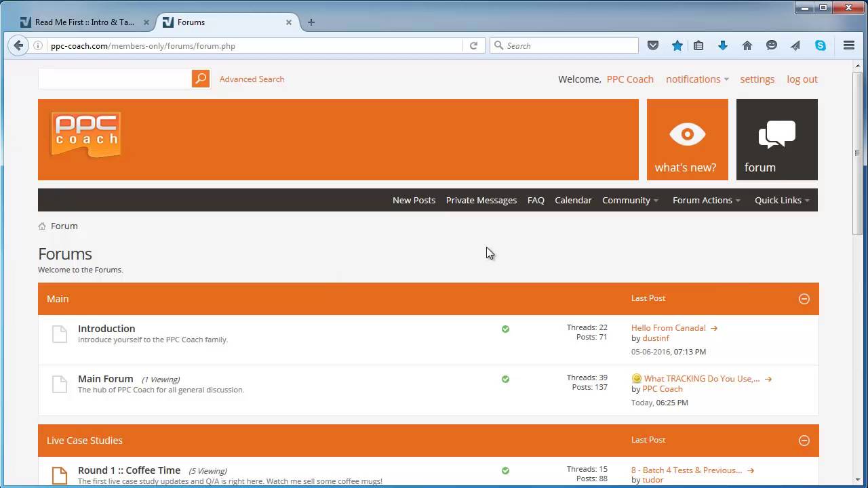Click the orange forum search magnifier button
Screen dimensions: 868x488
201,79
